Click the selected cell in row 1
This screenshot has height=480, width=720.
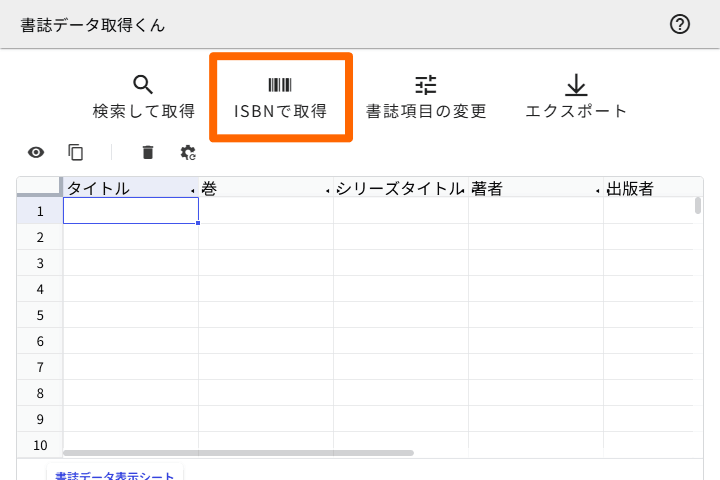(x=130, y=211)
